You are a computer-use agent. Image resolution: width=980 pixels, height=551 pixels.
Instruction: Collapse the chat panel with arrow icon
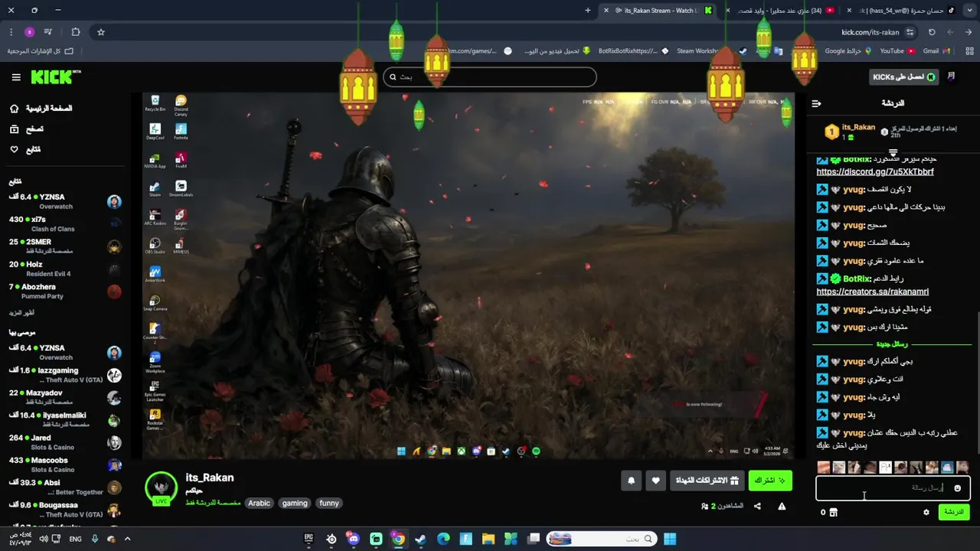816,103
